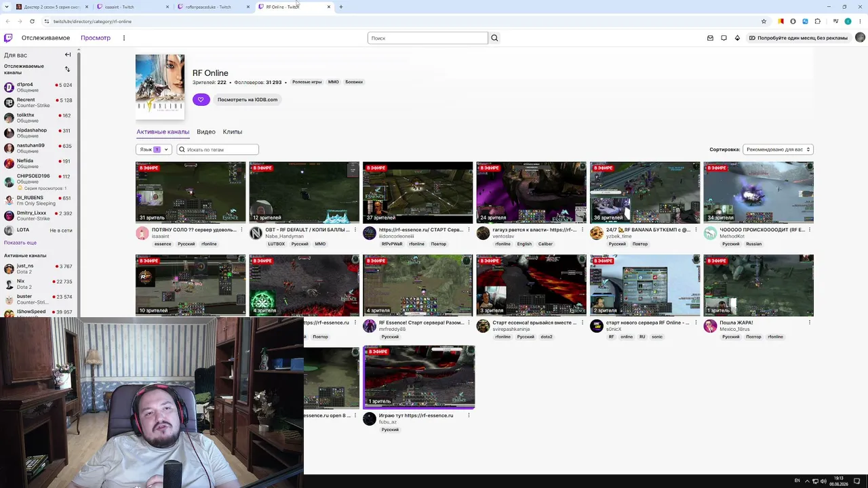Open the 31-viewer isaaaint stream thumbnail

click(191, 192)
